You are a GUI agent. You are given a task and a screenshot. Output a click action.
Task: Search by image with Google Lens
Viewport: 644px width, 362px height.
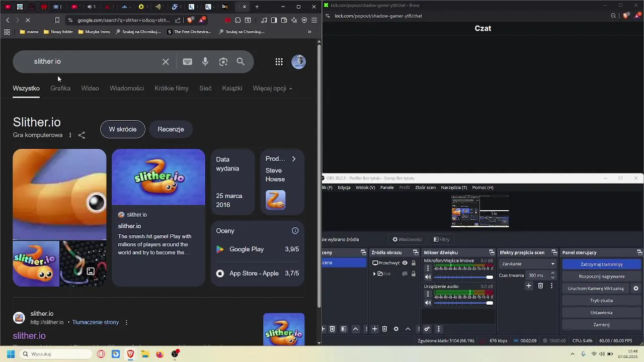click(223, 61)
